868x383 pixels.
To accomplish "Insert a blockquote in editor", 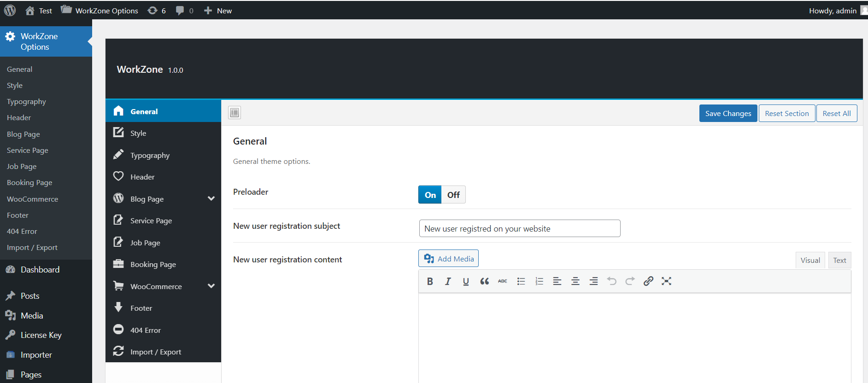I will tap(484, 281).
